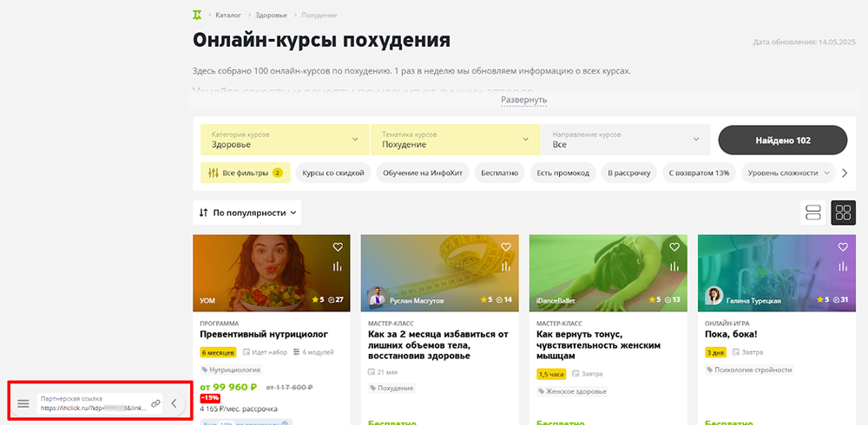Click the 21 мая date label
868x425 pixels.
coord(383,372)
